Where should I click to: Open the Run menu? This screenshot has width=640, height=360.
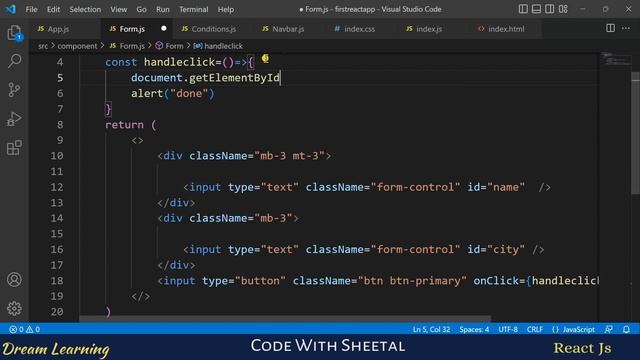pyautogui.click(x=162, y=9)
